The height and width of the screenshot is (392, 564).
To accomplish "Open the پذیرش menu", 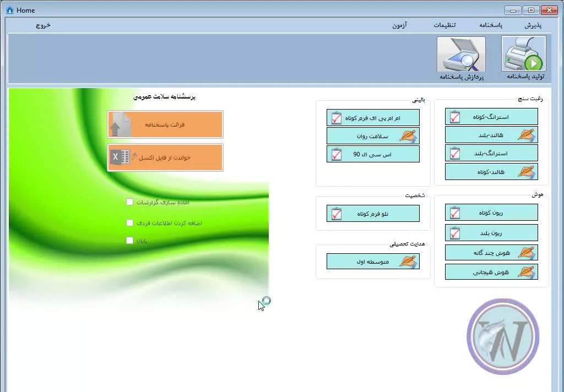I will pyautogui.click(x=533, y=25).
